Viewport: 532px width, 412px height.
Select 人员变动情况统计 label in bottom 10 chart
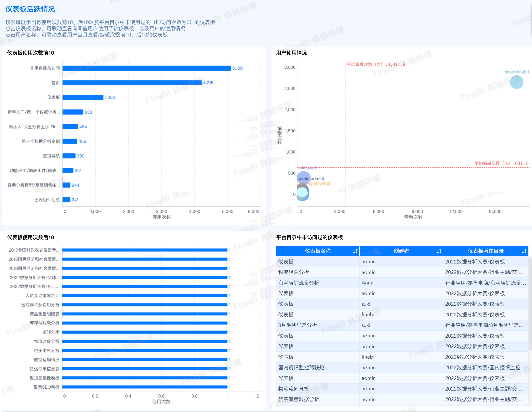pyautogui.click(x=42, y=296)
